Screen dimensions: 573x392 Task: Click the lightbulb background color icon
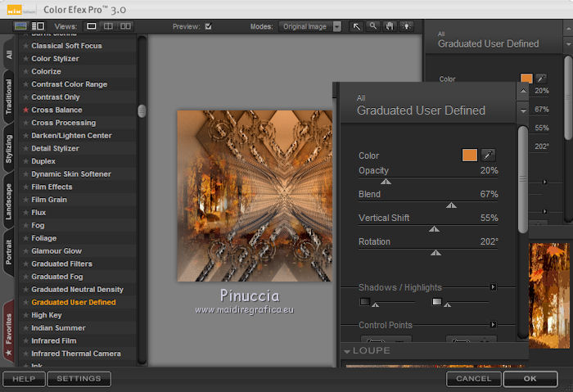tap(406, 26)
